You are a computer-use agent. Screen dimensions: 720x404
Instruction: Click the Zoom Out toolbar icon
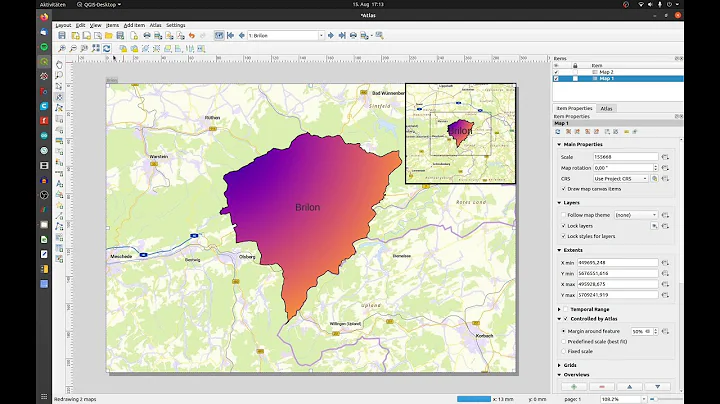click(73, 49)
